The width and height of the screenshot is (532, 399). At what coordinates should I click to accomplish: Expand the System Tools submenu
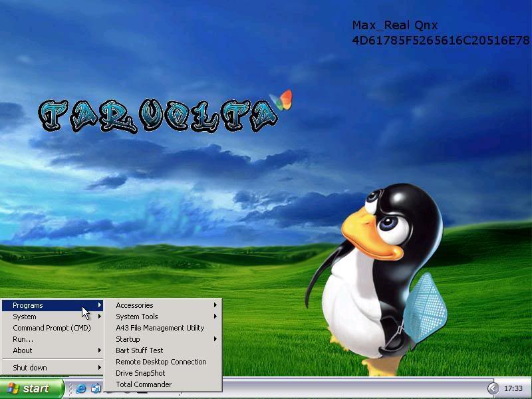(163, 317)
